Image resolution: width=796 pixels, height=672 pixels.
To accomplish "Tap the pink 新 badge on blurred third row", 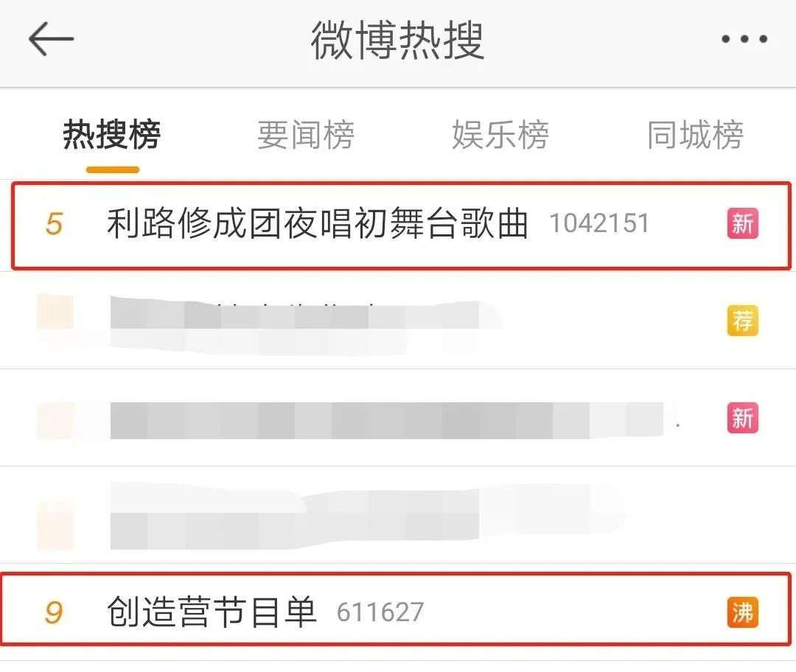I will coord(743,418).
